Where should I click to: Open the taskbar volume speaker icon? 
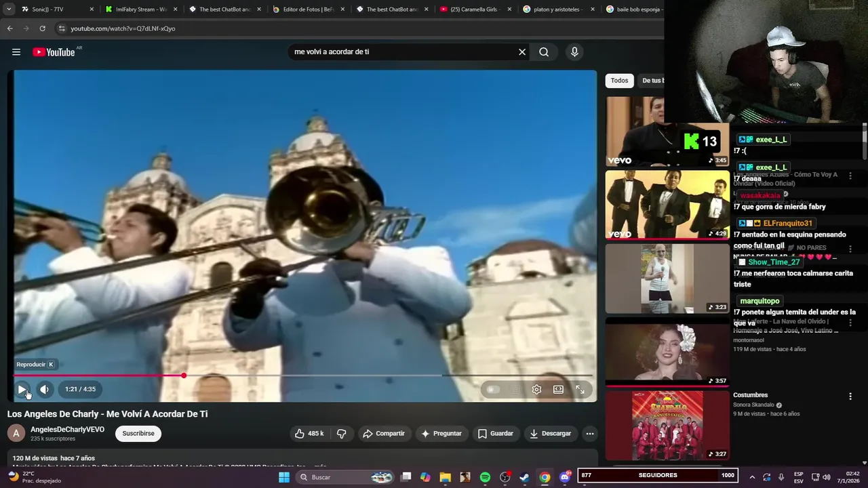point(826,477)
